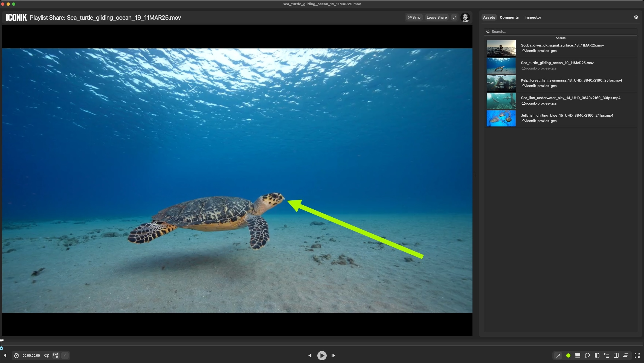Open the playlist icon in bottom toolbar
This screenshot has height=363, width=644.
(x=607, y=355)
